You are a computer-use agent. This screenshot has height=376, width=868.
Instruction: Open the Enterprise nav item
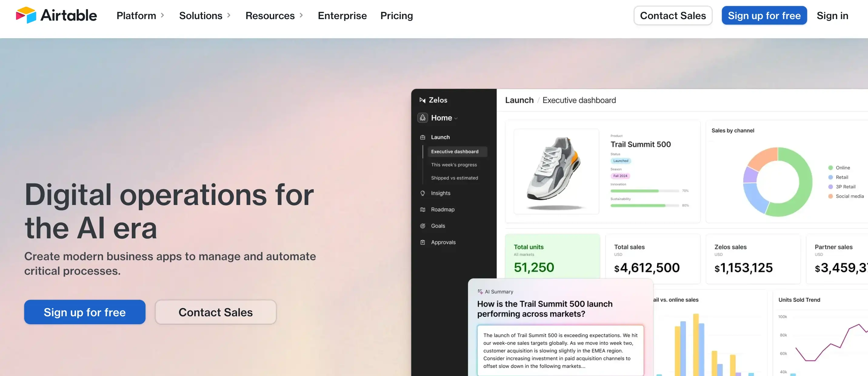click(x=342, y=15)
